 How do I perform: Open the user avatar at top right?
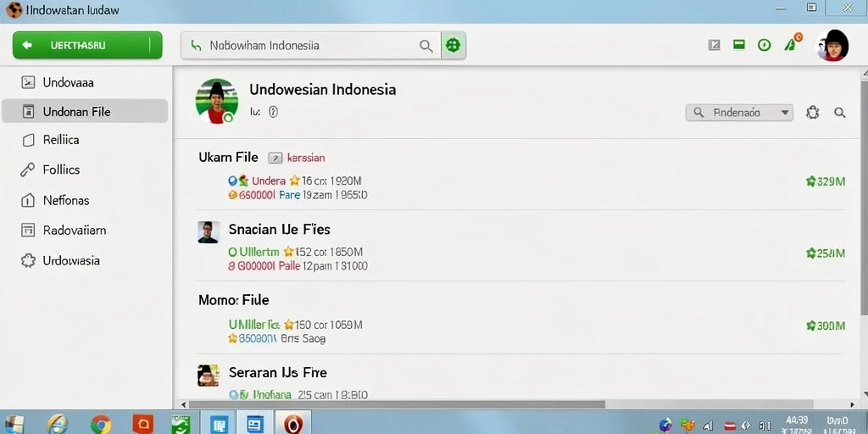coord(832,46)
